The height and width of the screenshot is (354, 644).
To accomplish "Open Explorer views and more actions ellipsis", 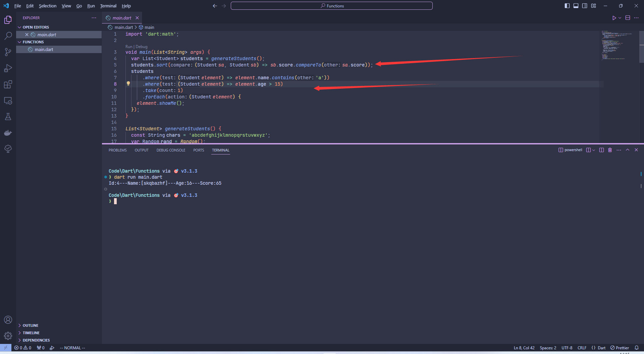I will pos(94,18).
